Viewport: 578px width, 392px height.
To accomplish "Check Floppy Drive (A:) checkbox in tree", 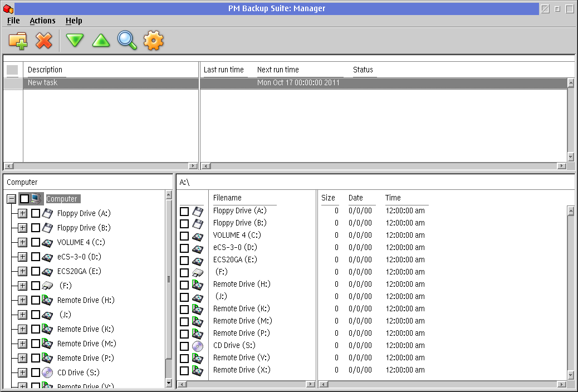I will coord(36,213).
